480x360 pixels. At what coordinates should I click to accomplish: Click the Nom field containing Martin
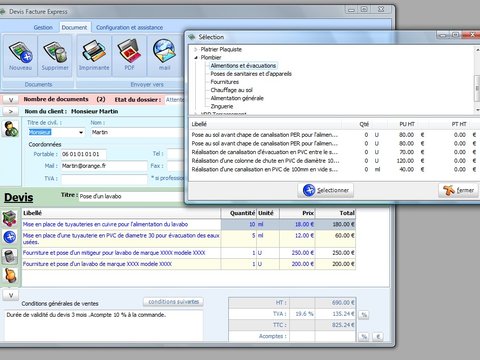[137, 132]
